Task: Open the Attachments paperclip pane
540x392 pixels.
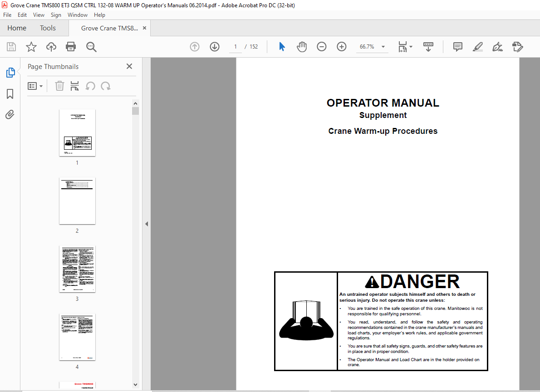Action: [10, 114]
